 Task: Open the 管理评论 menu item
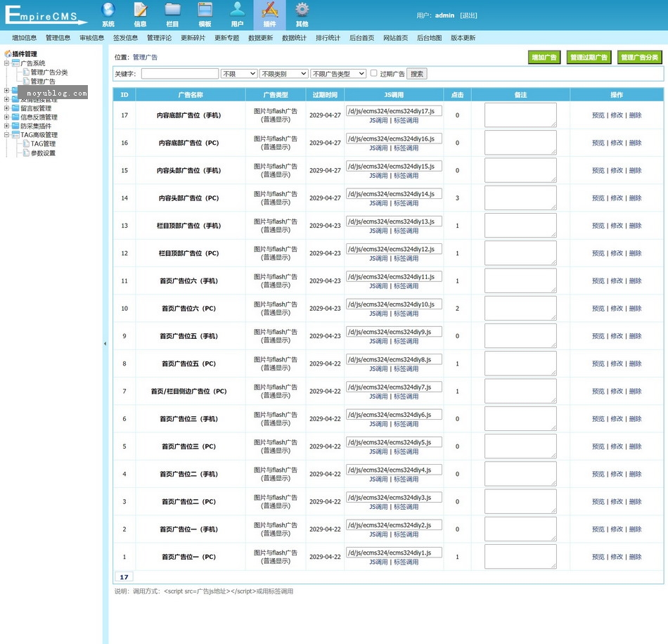pyautogui.click(x=160, y=38)
